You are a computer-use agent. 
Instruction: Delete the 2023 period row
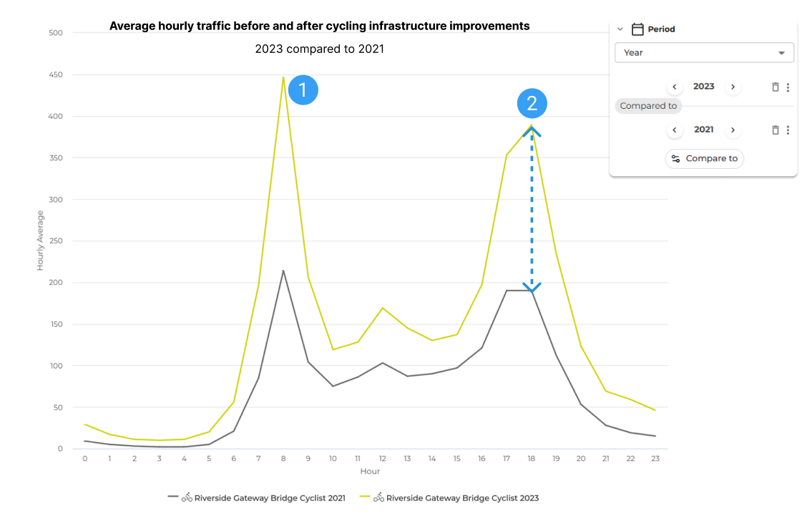(x=775, y=87)
